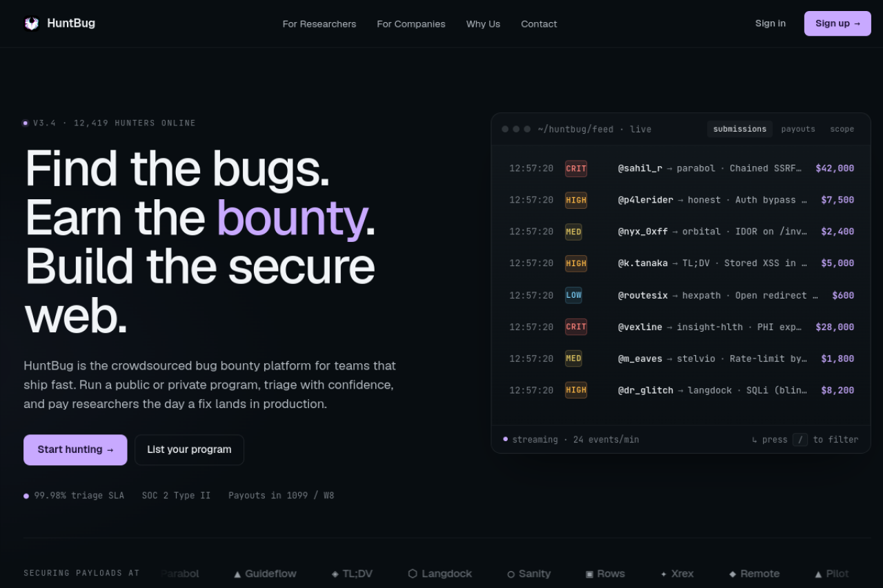Switch to the payouts tab
This screenshot has height=588, width=883.
(x=798, y=129)
